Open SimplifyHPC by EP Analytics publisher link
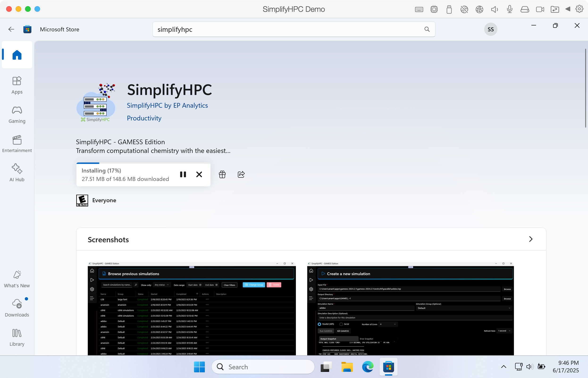This screenshot has width=588, height=378. tap(167, 105)
